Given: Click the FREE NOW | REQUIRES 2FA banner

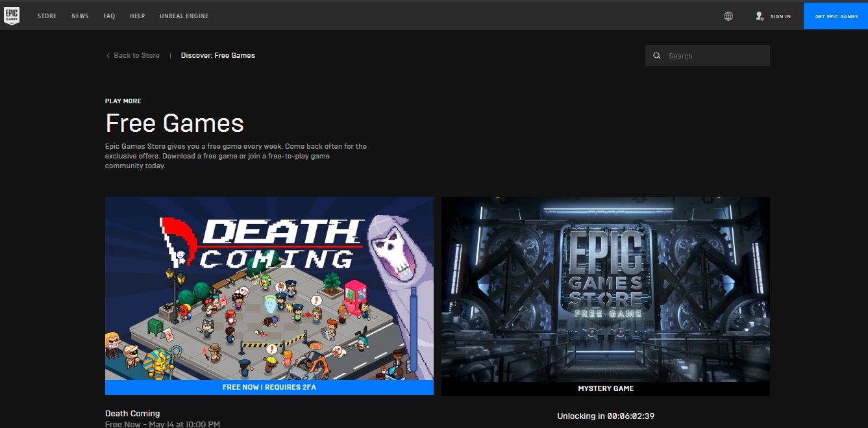Looking at the screenshot, I should tap(269, 388).
